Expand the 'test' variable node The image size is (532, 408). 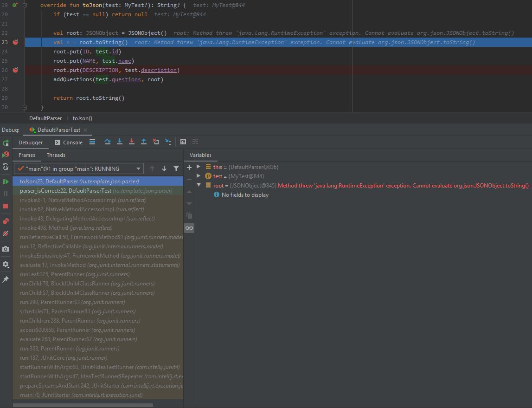[199, 176]
